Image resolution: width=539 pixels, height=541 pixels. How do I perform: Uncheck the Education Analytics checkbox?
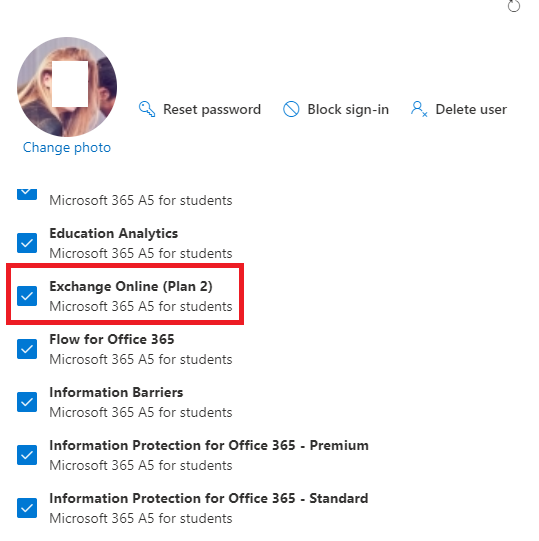(27, 243)
